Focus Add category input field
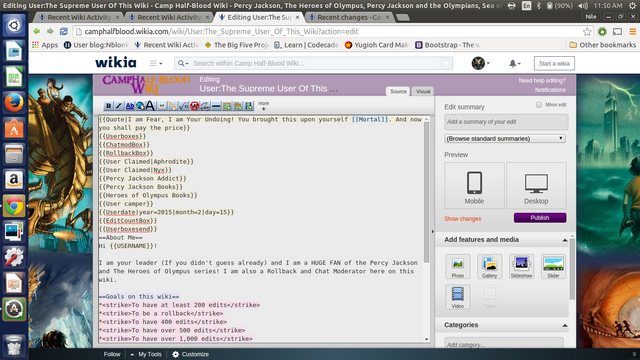The image size is (640, 360). point(504,343)
